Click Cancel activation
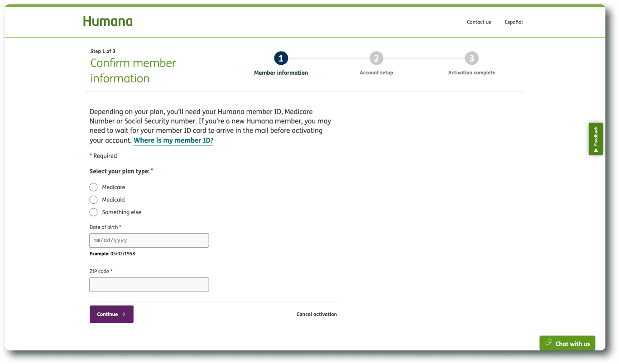The image size is (619, 364). (x=317, y=314)
